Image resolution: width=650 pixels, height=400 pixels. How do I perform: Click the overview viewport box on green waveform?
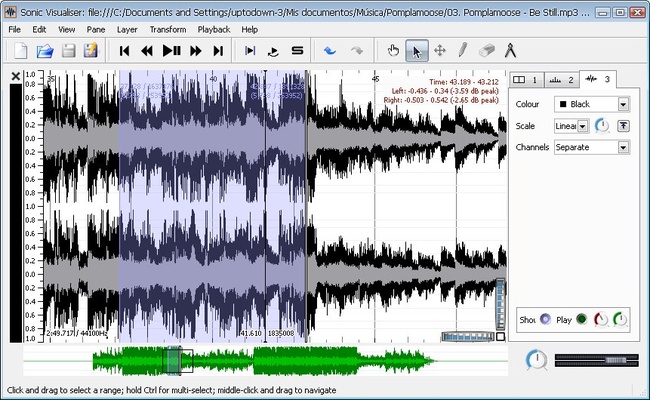(x=177, y=361)
